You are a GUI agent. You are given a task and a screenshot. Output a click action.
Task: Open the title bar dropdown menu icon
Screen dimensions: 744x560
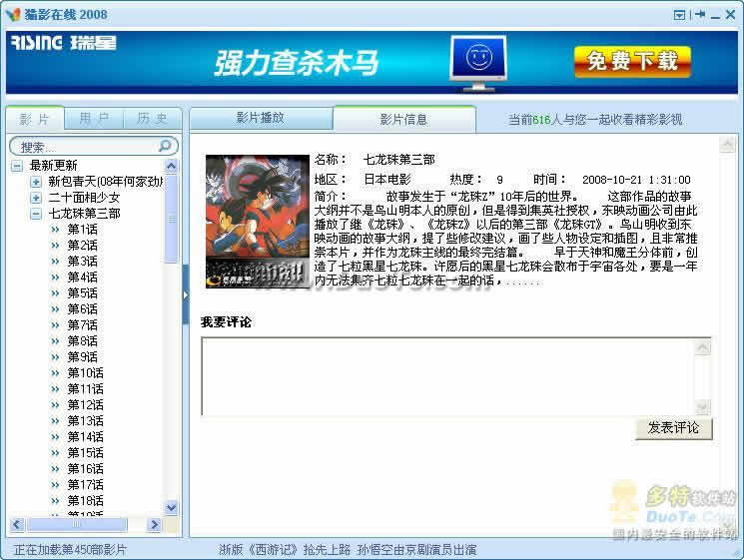[x=680, y=14]
